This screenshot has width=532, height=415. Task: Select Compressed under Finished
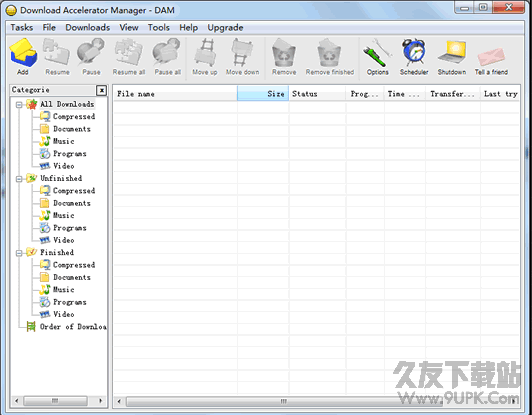74,265
